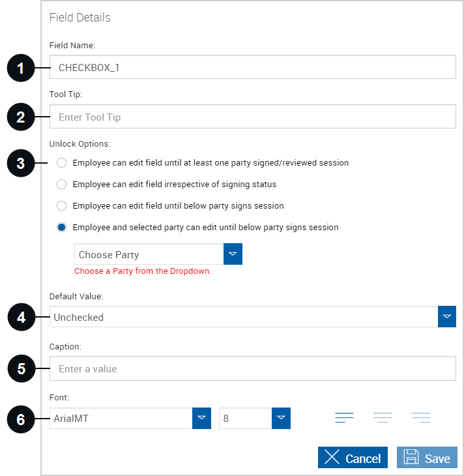
Task: Click the numbered callout 6 marker
Action: [x=21, y=419]
